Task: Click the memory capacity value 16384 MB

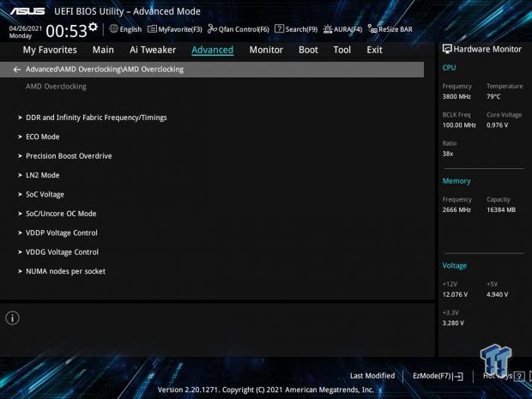Action: pyautogui.click(x=501, y=210)
